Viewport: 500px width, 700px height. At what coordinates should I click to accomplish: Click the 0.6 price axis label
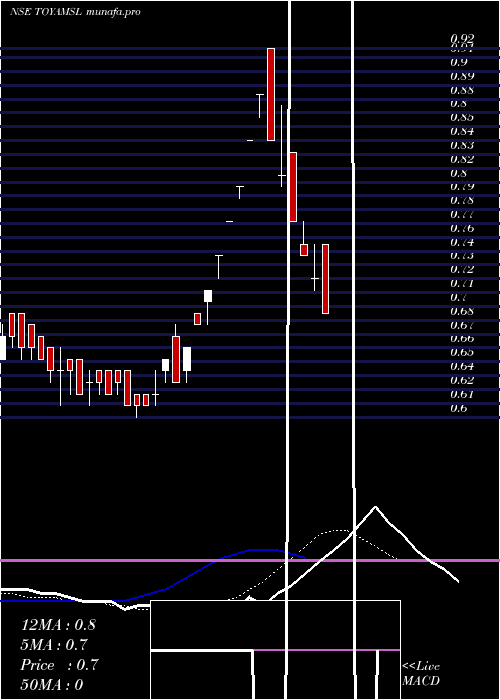click(x=459, y=408)
